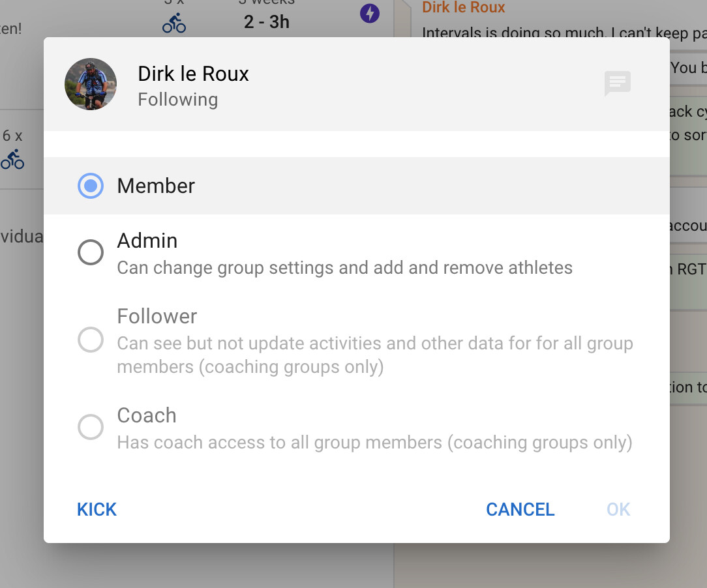The width and height of the screenshot is (707, 588).
Task: Open the orange Dirk le Roux name link
Action: click(x=463, y=8)
